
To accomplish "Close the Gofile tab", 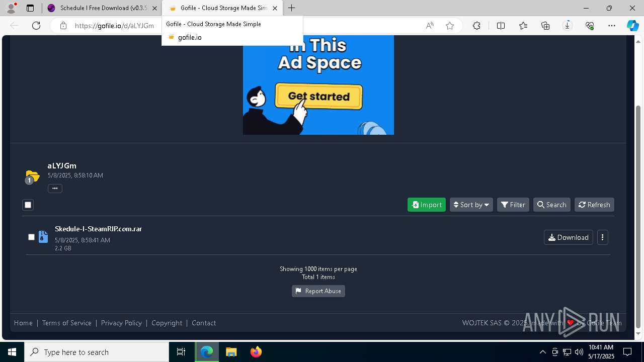I will (x=275, y=8).
